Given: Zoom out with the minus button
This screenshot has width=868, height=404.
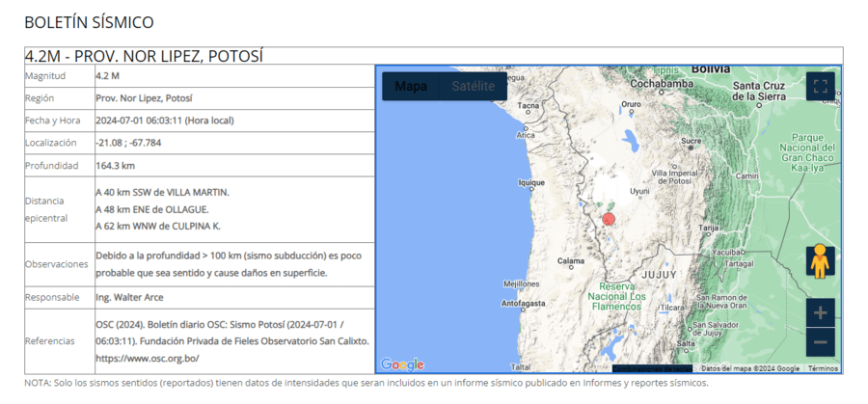Looking at the screenshot, I should tap(820, 342).
